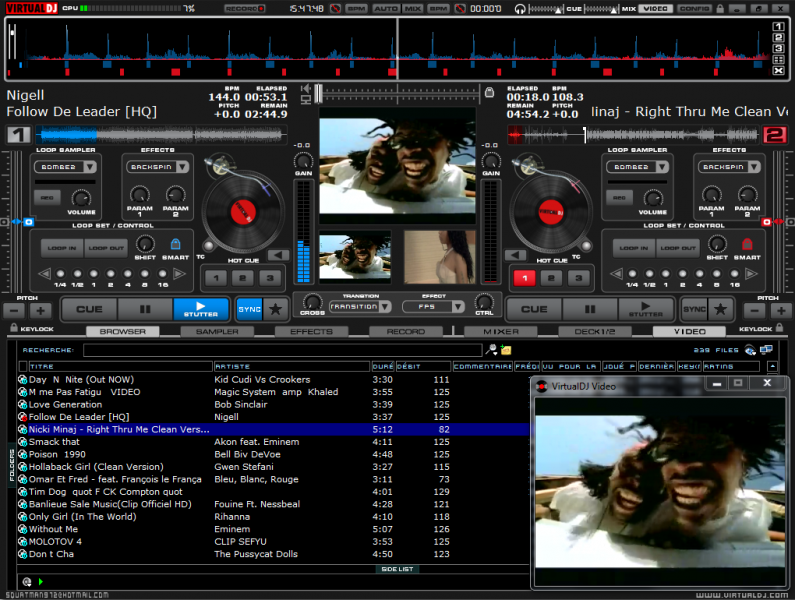This screenshot has width=795, height=600.
Task: Open the video Transition dropdown
Action: point(360,306)
